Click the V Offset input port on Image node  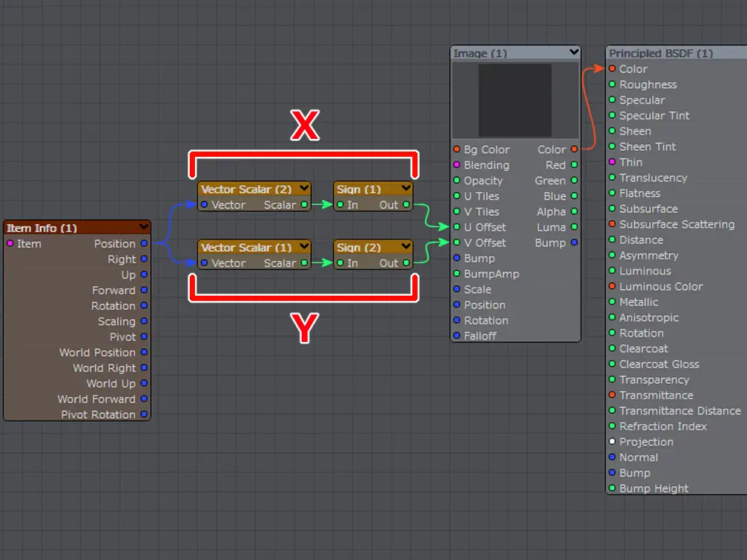click(456, 243)
